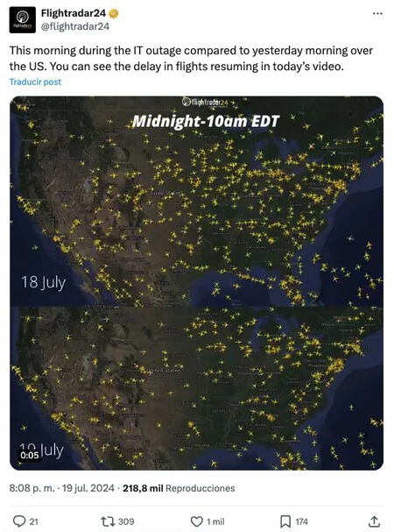Bookmark this post

tap(285, 521)
